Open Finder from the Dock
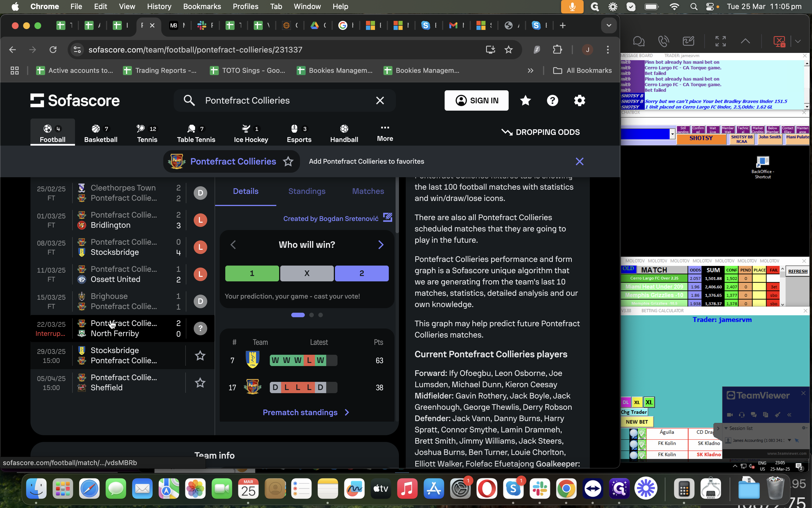The image size is (812, 508). pyautogui.click(x=36, y=489)
